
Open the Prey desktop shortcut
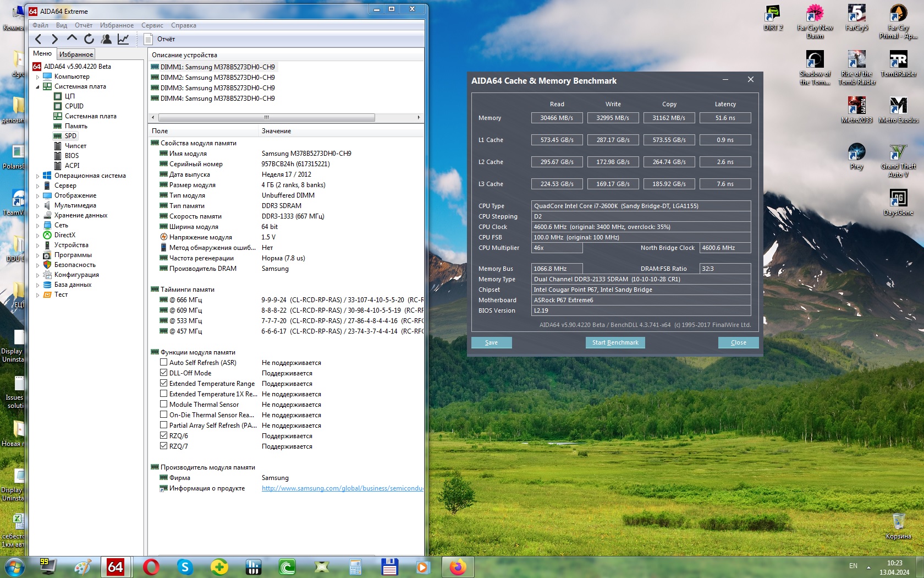click(856, 156)
